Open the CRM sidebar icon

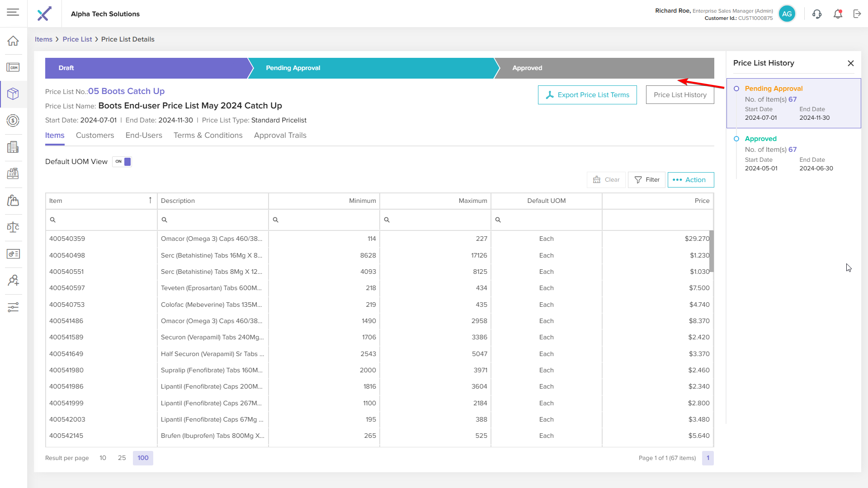[x=13, y=67]
